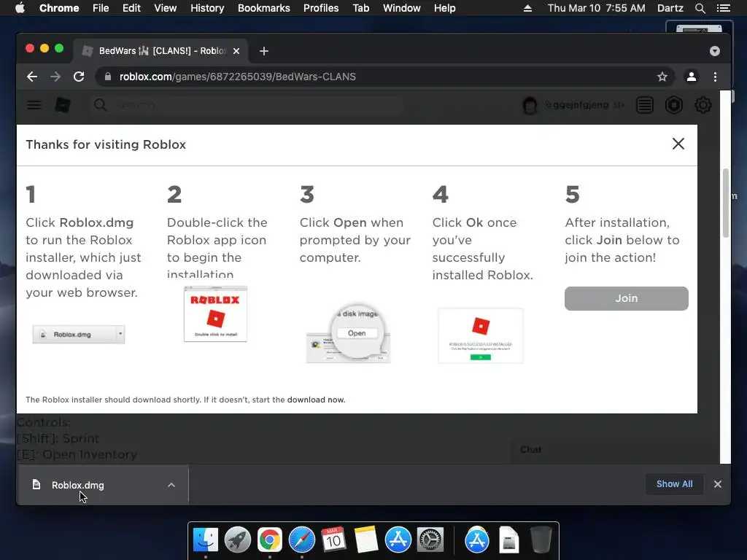Open the Window menu

(x=402, y=8)
